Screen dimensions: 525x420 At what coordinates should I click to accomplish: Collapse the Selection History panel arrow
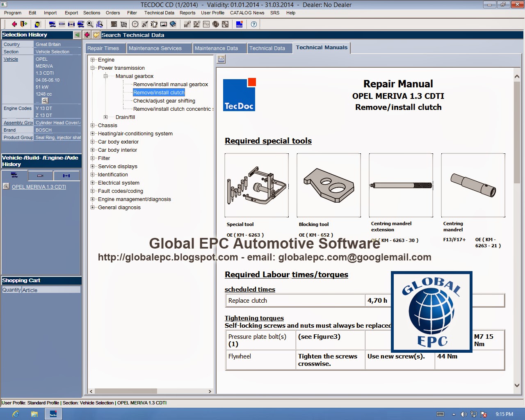pyautogui.click(x=77, y=35)
